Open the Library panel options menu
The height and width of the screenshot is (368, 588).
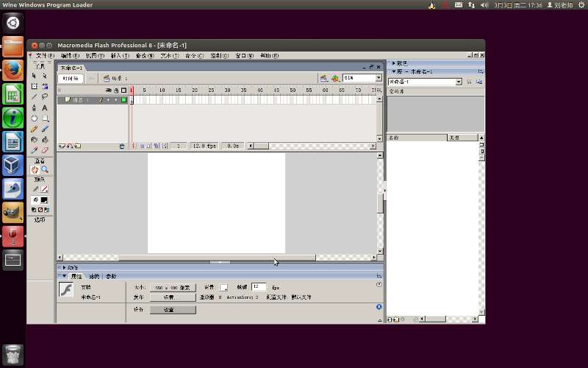coord(481,71)
